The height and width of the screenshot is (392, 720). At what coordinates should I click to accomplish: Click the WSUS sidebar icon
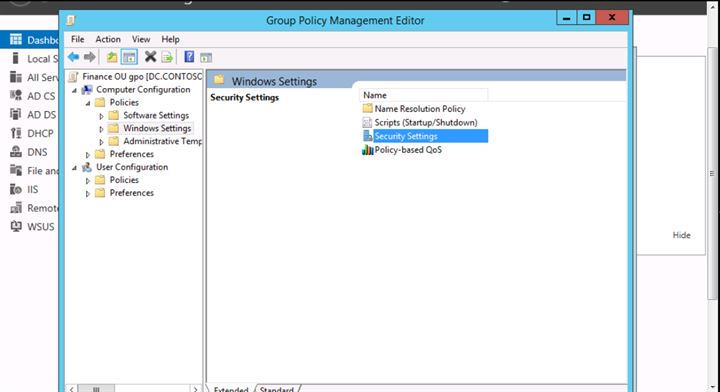(16, 226)
